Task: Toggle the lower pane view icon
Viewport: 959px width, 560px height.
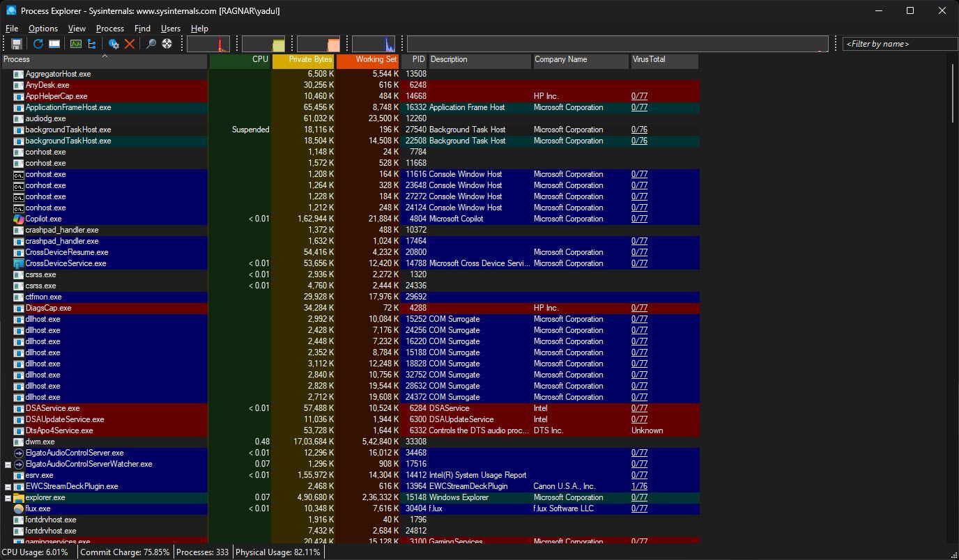Action: (54, 44)
